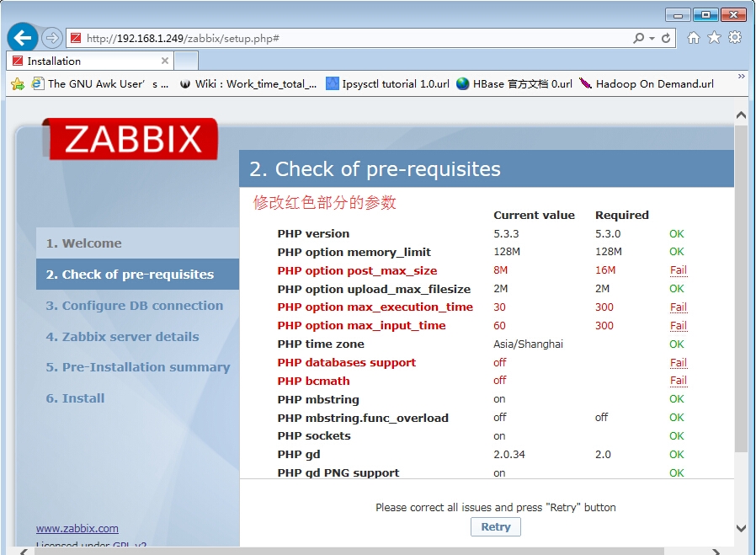
Task: Click the ZABBIX logo
Action: click(130, 139)
